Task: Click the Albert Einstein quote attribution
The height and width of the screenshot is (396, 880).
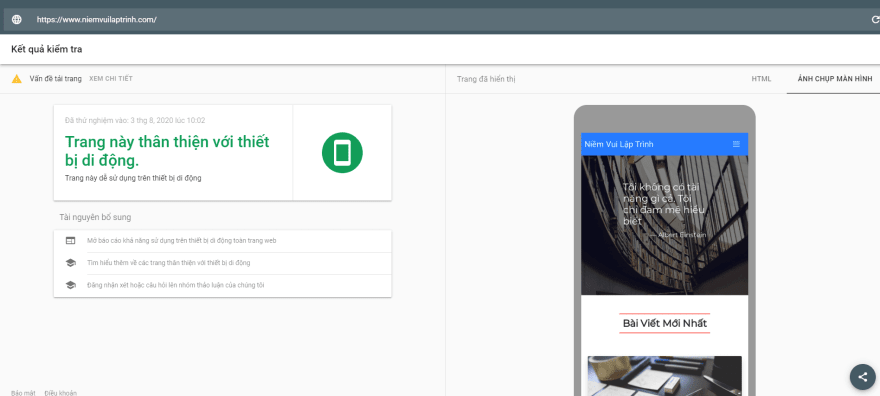Action: coord(677,234)
